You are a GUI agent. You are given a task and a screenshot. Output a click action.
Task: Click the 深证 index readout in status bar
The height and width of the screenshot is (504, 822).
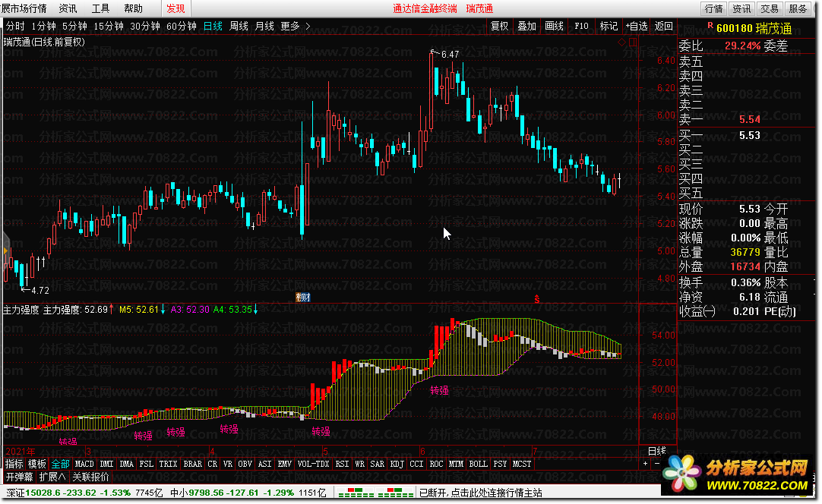point(84,493)
